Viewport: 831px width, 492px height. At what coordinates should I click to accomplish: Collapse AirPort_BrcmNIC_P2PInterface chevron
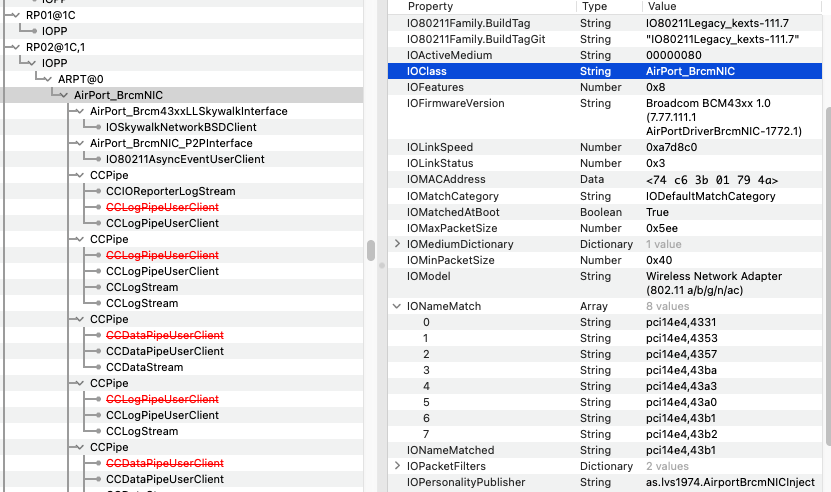tap(79, 143)
